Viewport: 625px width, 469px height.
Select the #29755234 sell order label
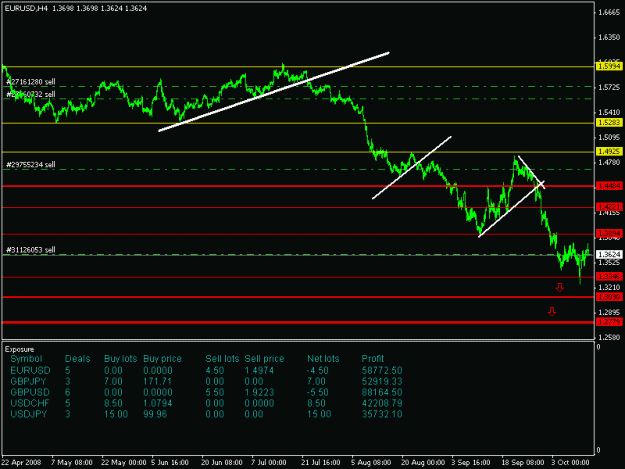tap(31, 165)
